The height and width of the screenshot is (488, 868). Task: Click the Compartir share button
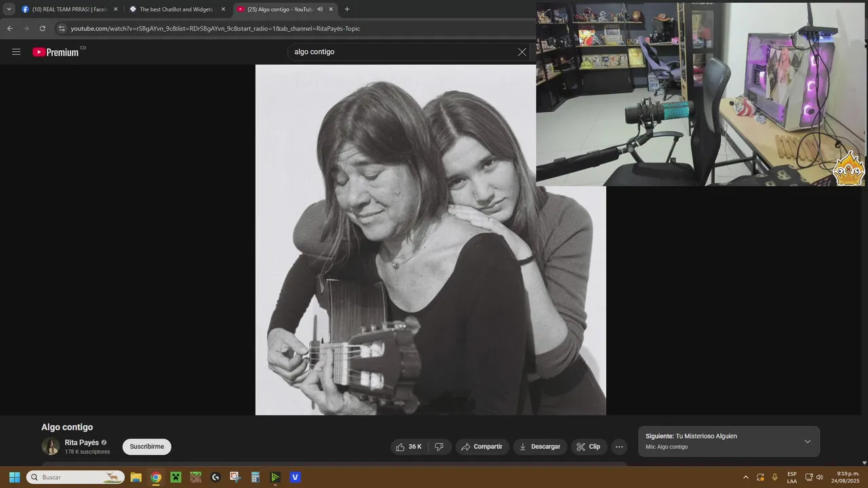point(482,447)
